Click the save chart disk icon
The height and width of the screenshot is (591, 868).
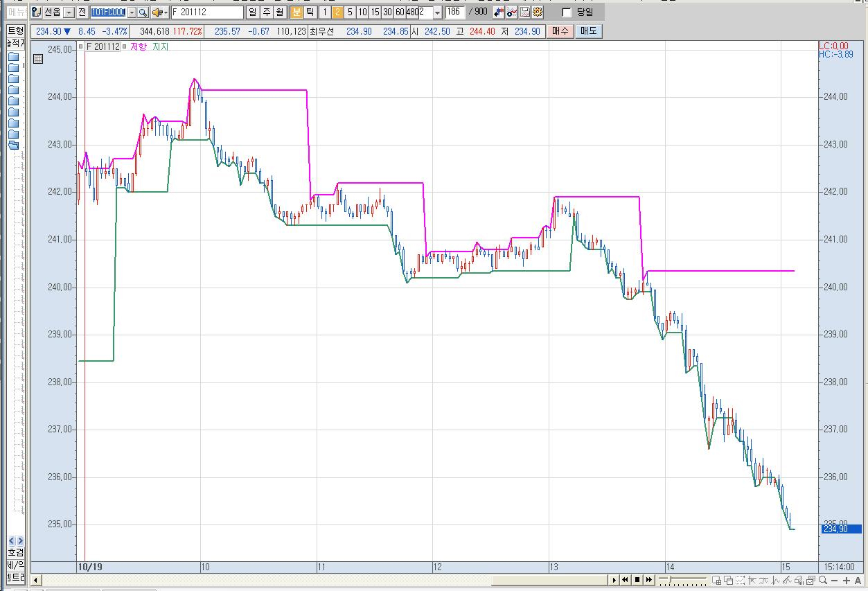click(525, 12)
